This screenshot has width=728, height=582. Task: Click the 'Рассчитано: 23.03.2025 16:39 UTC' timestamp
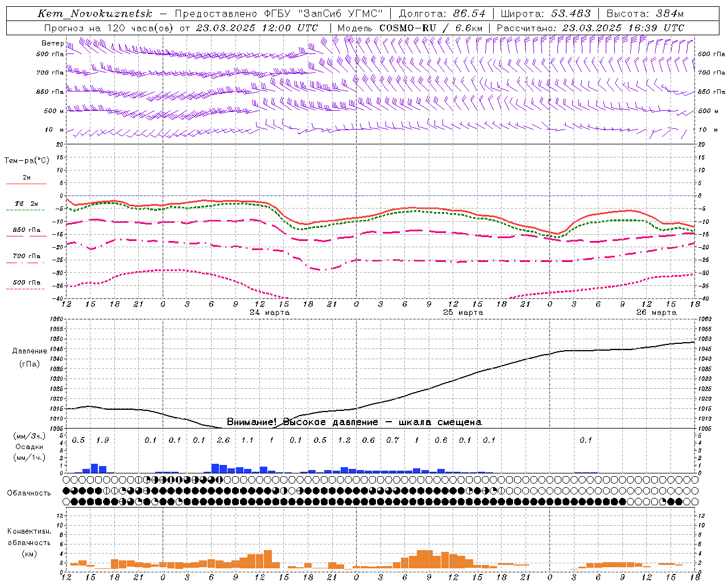(x=590, y=28)
